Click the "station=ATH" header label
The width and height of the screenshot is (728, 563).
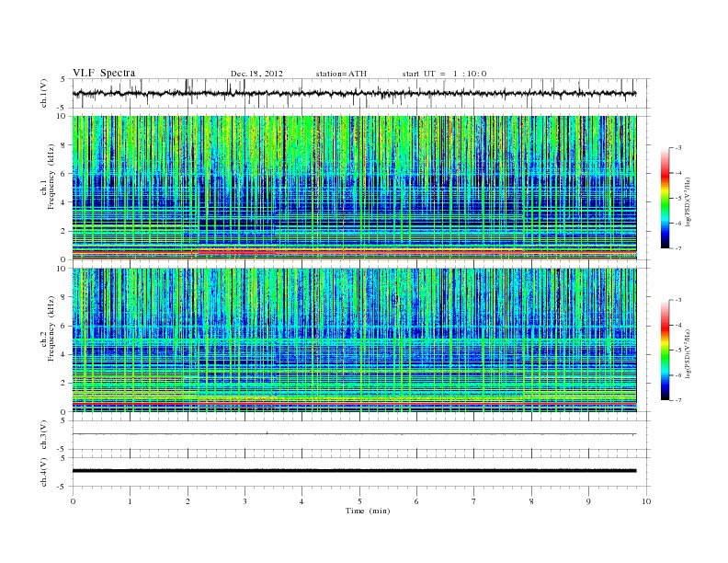(x=341, y=74)
